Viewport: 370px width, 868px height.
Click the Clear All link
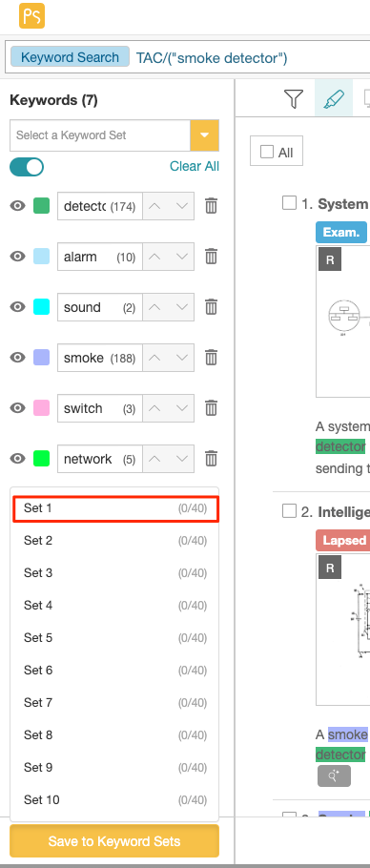195,167
